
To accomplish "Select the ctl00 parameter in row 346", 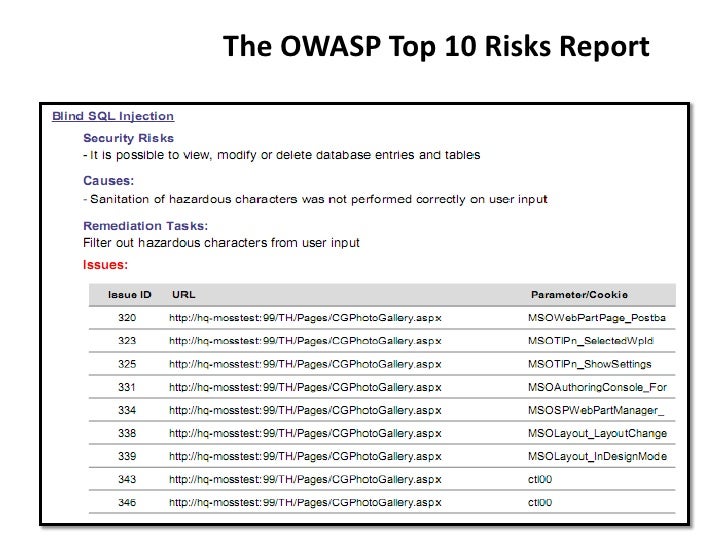I will click(540, 502).
